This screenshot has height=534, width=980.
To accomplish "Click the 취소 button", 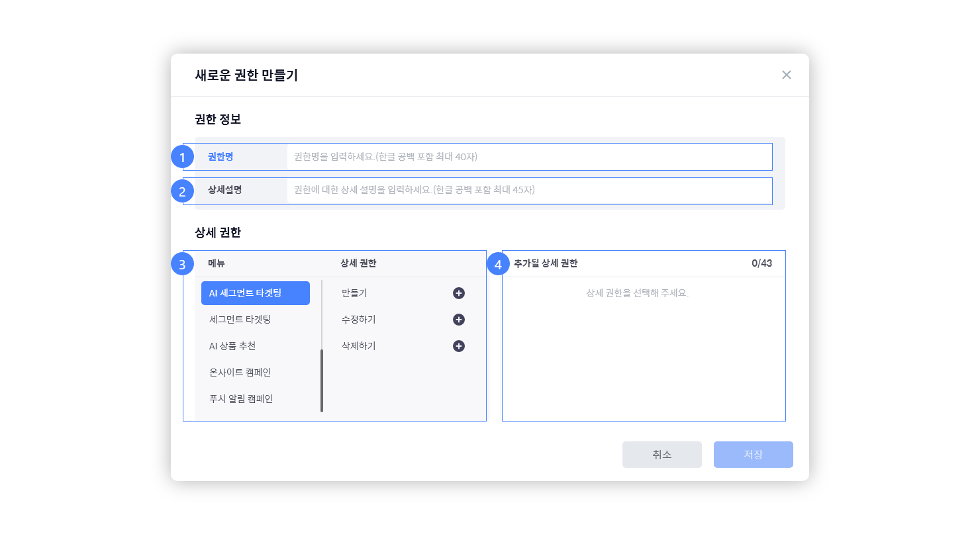I will (661, 455).
